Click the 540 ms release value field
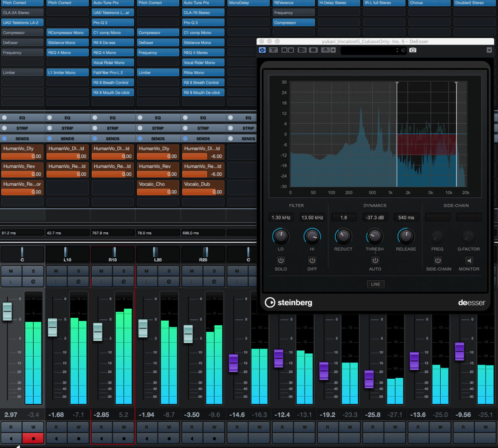The image size is (498, 448). (x=406, y=217)
